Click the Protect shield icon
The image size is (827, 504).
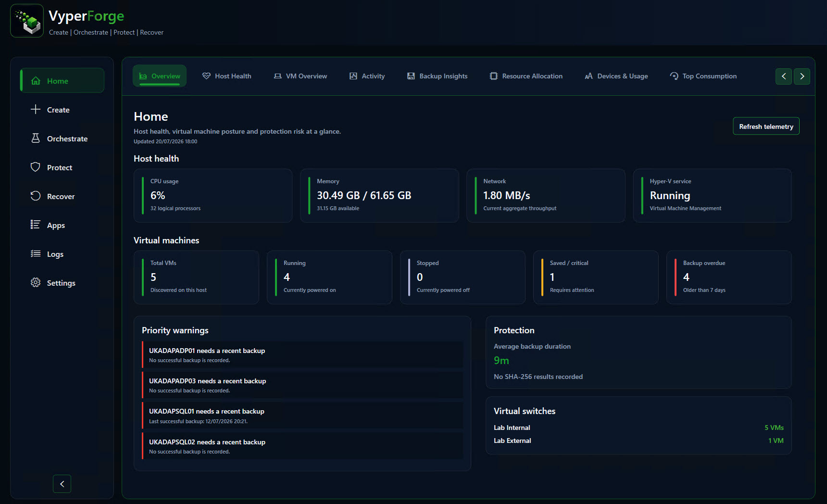tap(36, 167)
